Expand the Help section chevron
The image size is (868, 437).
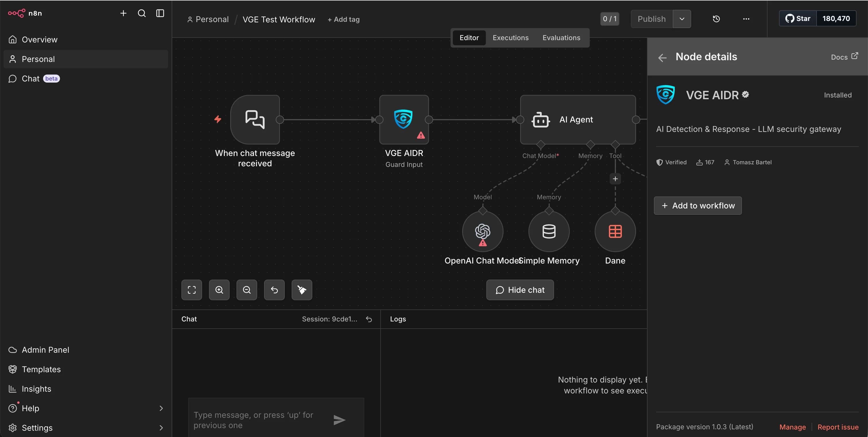click(161, 408)
